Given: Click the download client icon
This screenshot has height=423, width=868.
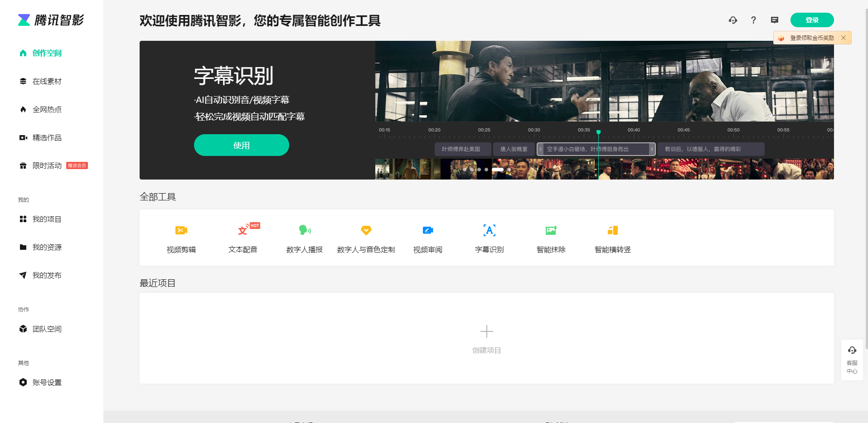Looking at the screenshot, I should click(x=732, y=20).
